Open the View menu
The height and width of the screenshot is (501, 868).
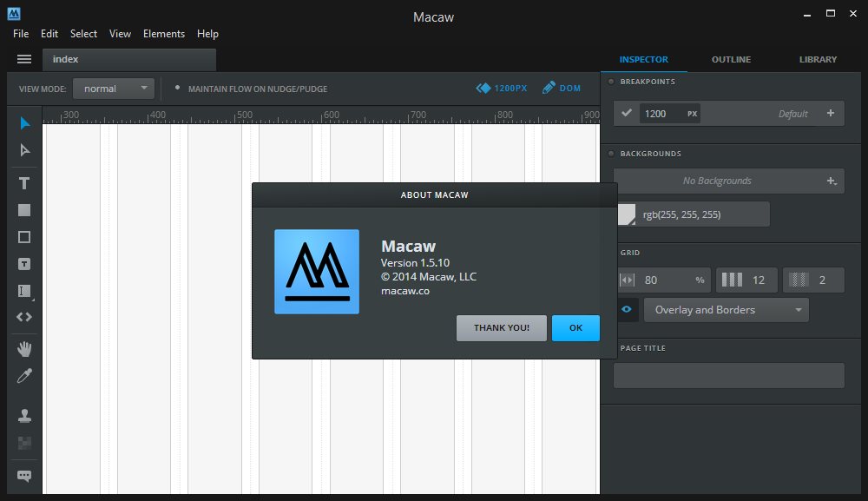coord(120,34)
